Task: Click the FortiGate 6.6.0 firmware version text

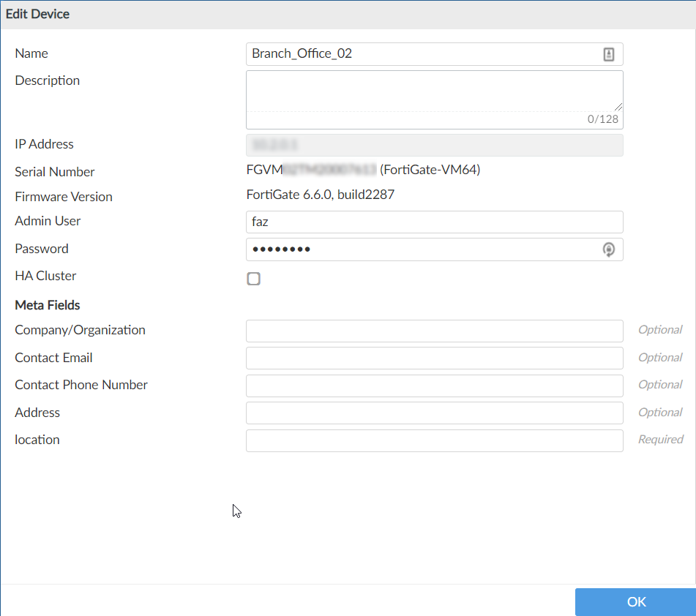Action: click(321, 195)
